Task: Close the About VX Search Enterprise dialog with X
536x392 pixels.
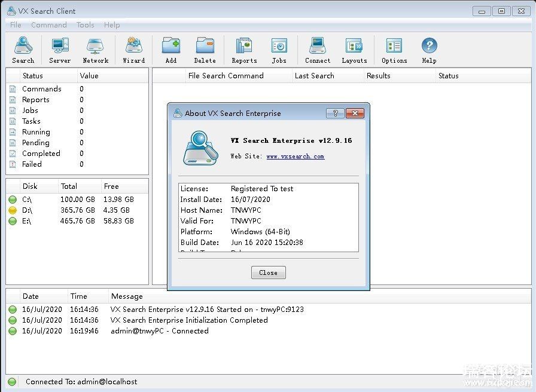Action: [355, 114]
